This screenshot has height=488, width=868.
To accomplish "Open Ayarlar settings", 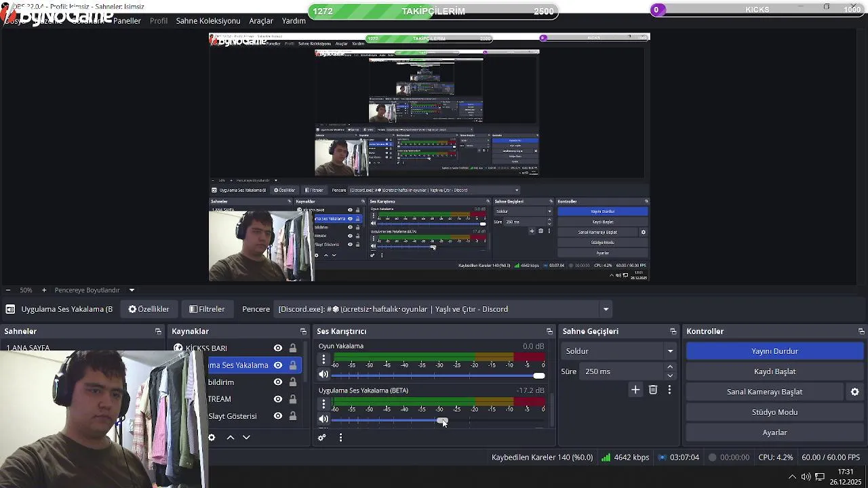I will (x=774, y=432).
